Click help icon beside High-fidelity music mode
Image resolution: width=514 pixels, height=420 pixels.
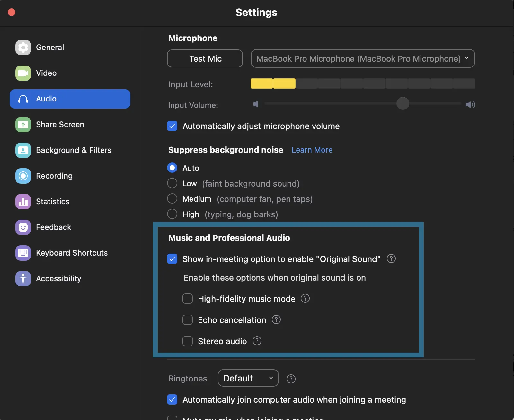click(x=305, y=298)
